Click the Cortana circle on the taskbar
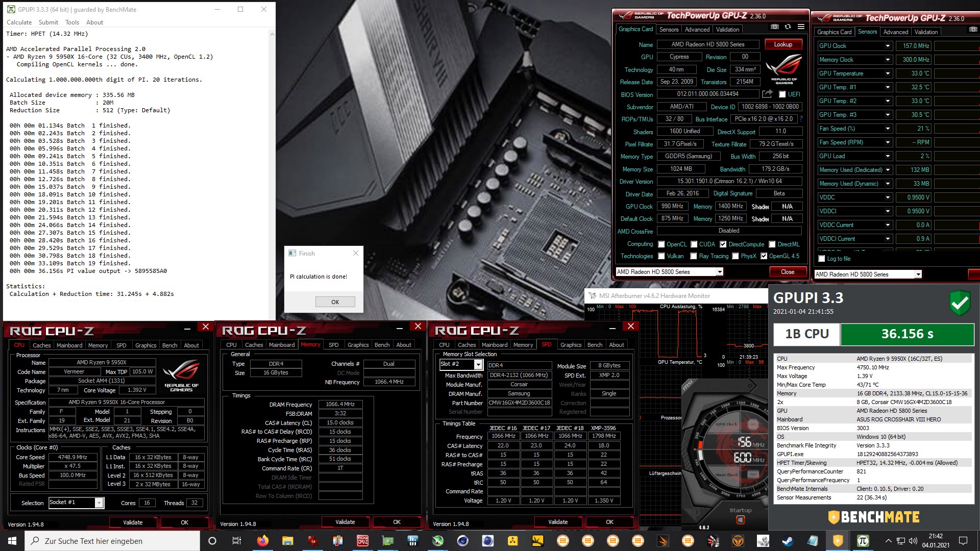The width and height of the screenshot is (980, 551). click(212, 541)
